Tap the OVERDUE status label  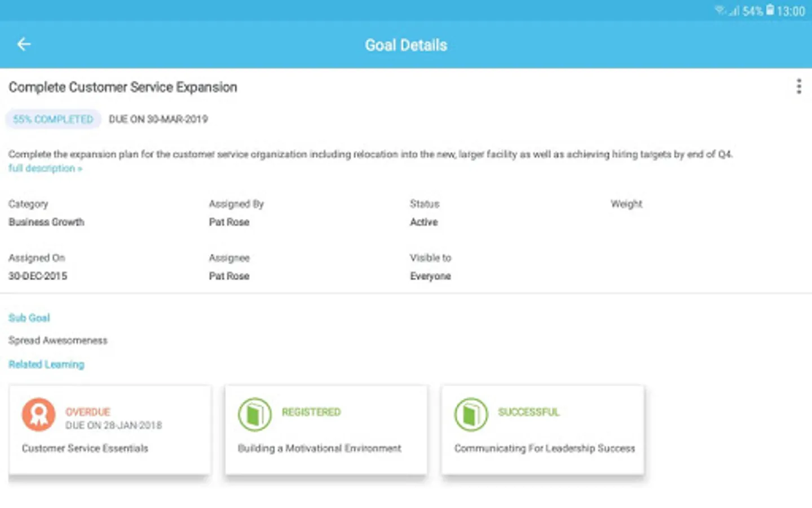pyautogui.click(x=88, y=412)
